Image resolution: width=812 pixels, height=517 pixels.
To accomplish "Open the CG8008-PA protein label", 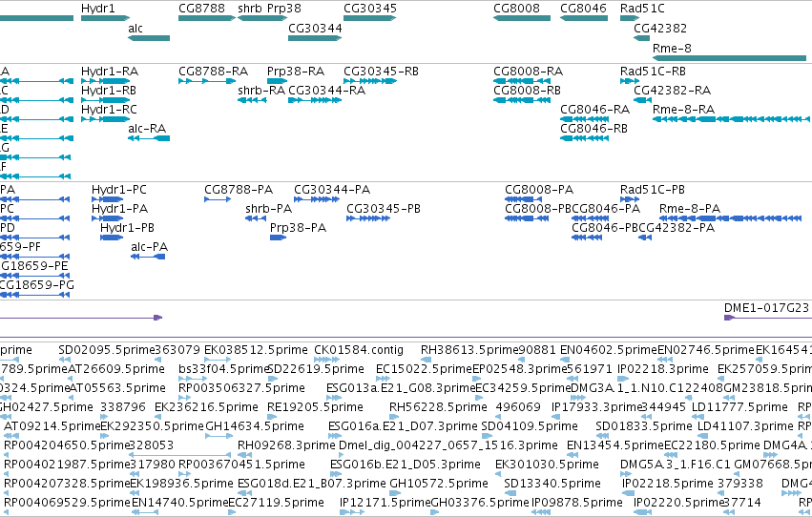I will point(540,190).
